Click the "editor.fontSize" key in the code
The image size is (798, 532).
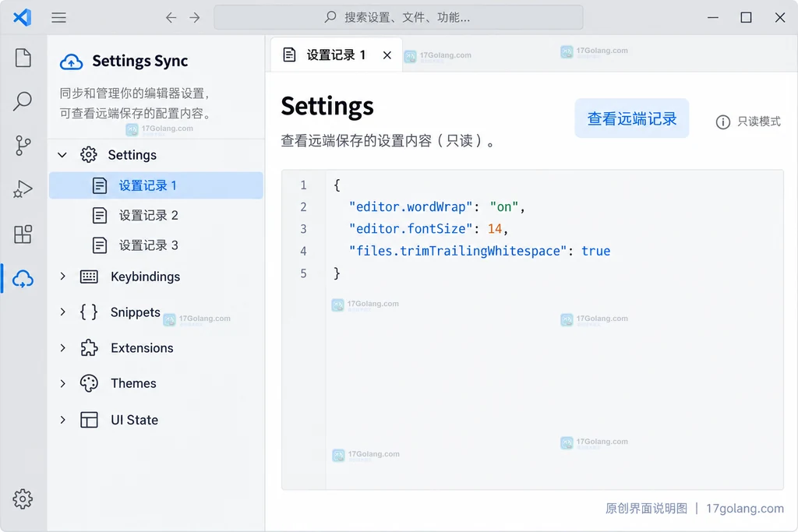tap(411, 229)
